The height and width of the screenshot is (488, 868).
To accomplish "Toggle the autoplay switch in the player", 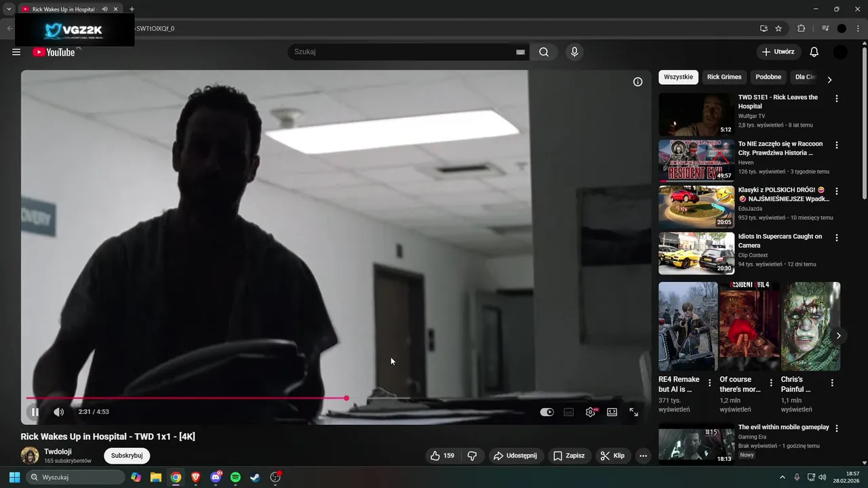I will pyautogui.click(x=547, y=412).
